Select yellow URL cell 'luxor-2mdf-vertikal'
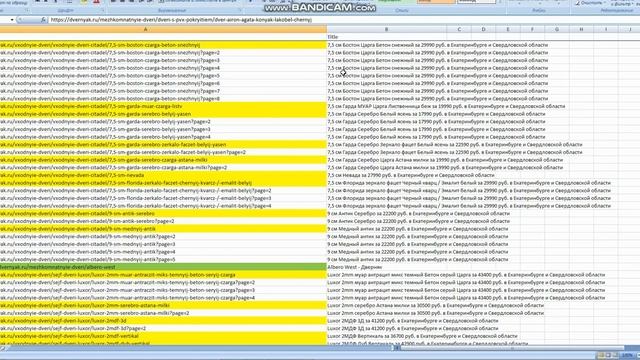The width and height of the screenshot is (640, 360). pos(163,336)
